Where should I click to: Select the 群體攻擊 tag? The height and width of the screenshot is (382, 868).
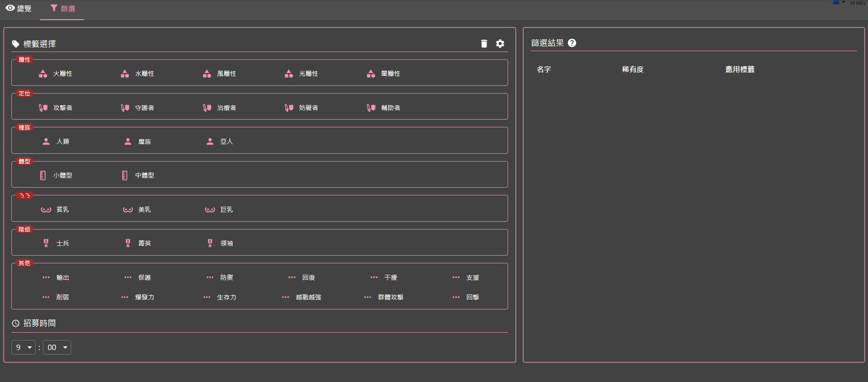390,297
